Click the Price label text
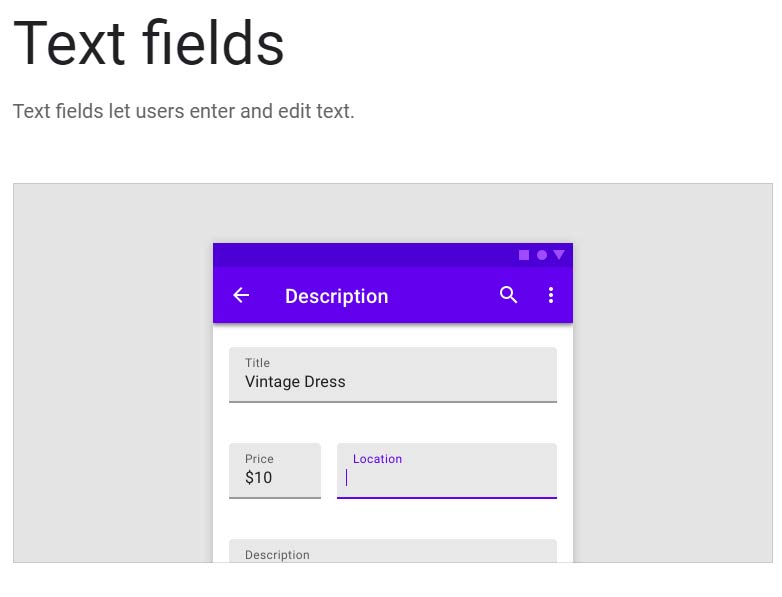Viewport: 782px width, 597px height. tap(259, 459)
